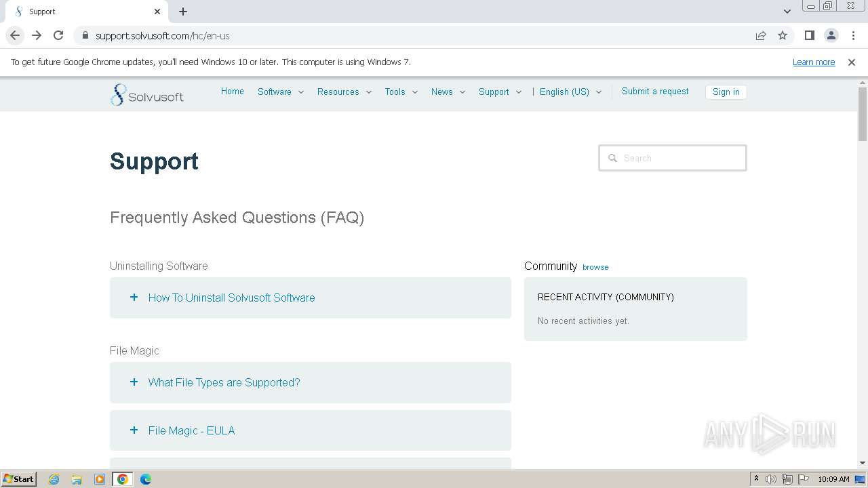Open the Resources dropdown menu
The width and height of the screenshot is (868, 488).
344,91
